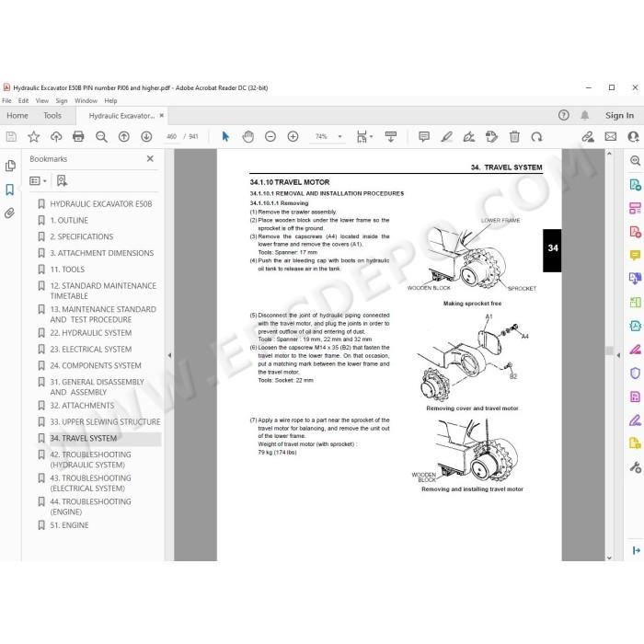Screen dimensions: 644x644
Task: Open Comment tool in right sidebar
Action: [635, 256]
